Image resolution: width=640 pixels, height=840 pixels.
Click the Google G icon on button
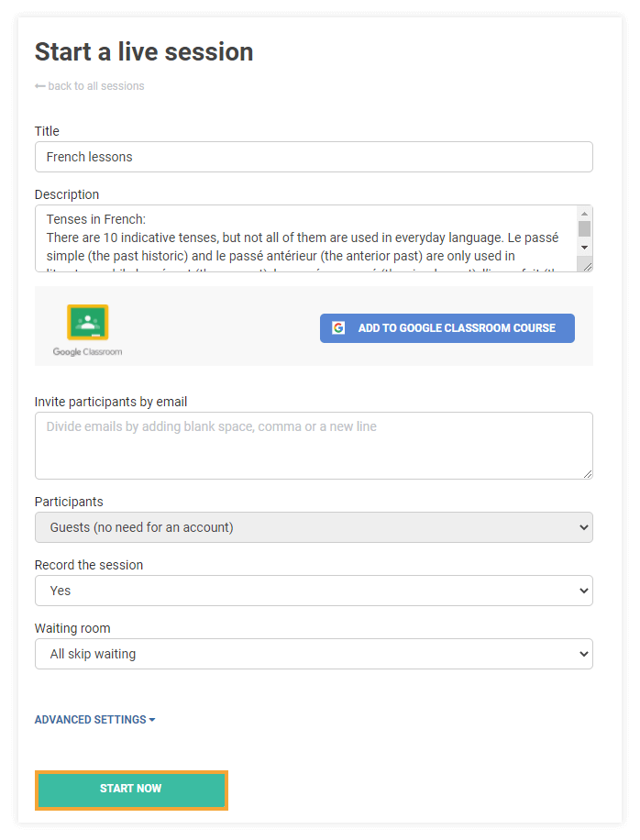[x=338, y=328]
